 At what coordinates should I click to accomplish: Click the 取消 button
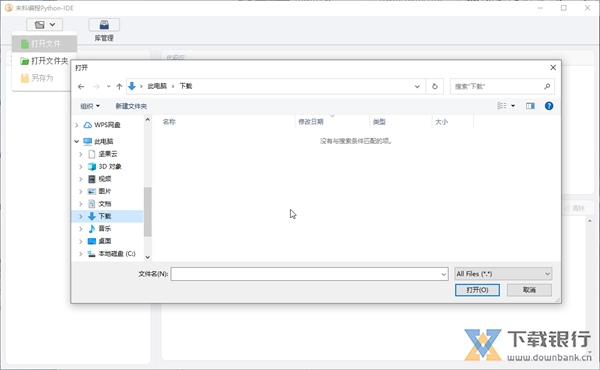coord(529,290)
